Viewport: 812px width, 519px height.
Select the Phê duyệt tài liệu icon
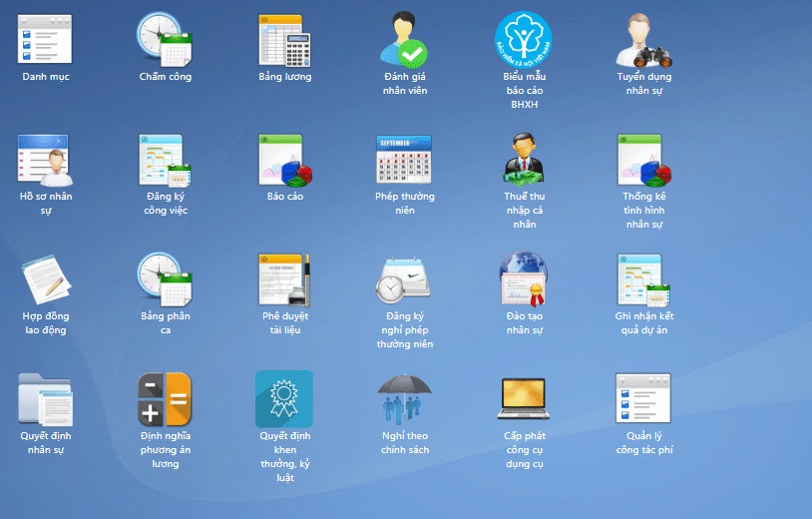(285, 279)
